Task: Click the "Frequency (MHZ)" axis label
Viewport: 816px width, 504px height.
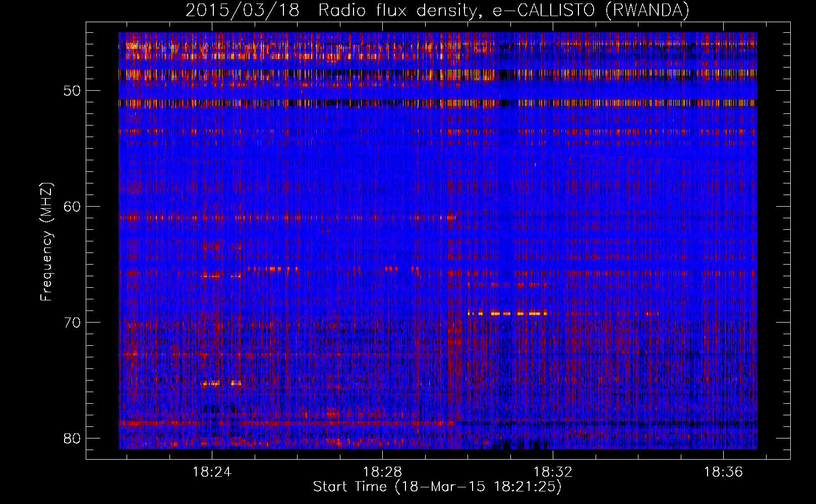Action: point(46,242)
